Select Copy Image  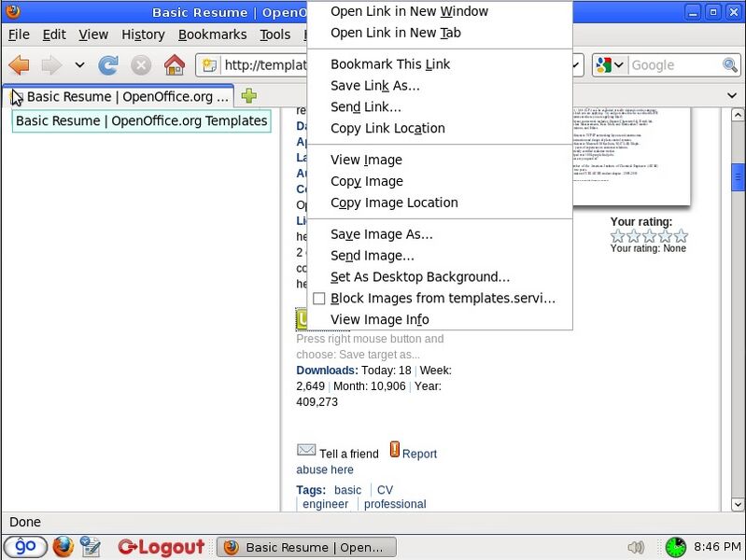pyautogui.click(x=439, y=181)
